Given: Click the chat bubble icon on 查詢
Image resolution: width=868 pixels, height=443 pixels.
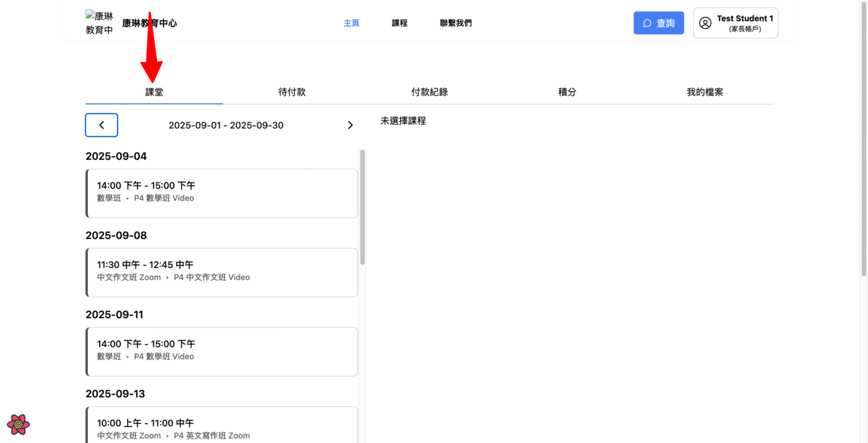Looking at the screenshot, I should (647, 23).
